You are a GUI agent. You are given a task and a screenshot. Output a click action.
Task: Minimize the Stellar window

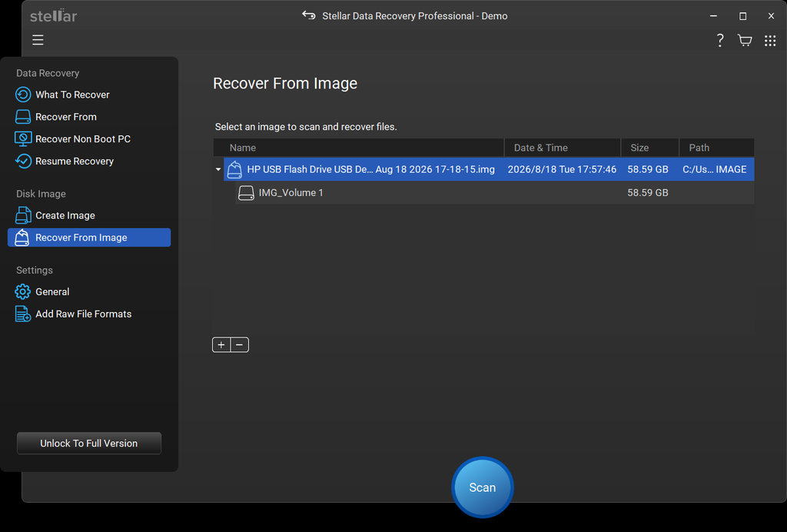(x=713, y=16)
